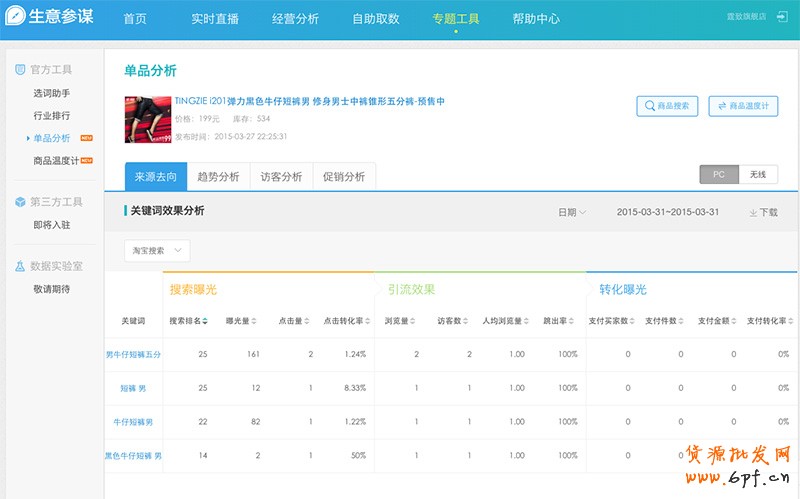Open the 淘宝搜索 source dropdown

157,250
